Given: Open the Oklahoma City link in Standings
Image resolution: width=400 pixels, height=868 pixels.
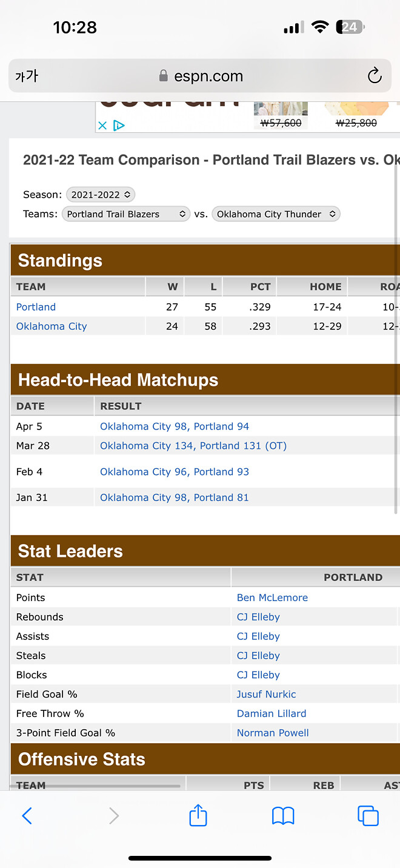Looking at the screenshot, I should tap(52, 326).
